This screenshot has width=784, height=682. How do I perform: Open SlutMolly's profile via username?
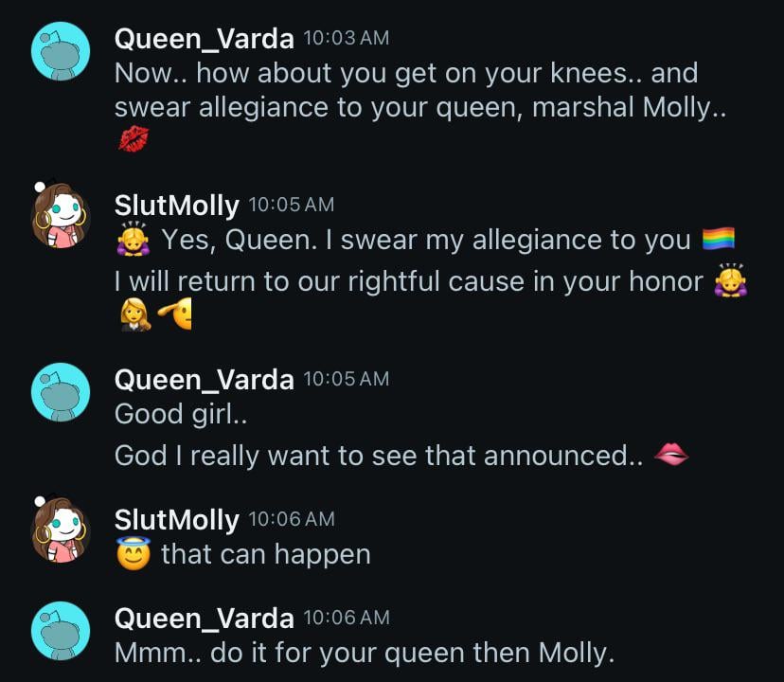[x=177, y=203]
